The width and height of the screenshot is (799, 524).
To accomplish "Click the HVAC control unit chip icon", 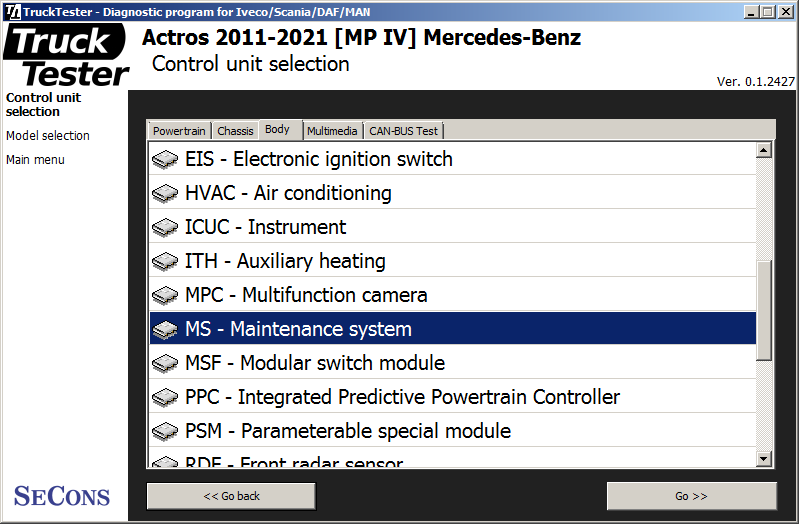I will pos(165,194).
